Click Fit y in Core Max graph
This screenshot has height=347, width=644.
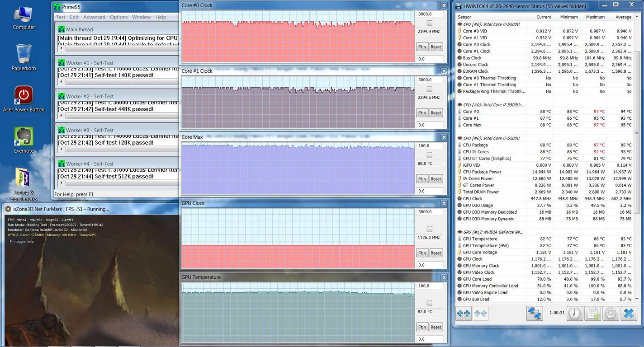(x=422, y=179)
